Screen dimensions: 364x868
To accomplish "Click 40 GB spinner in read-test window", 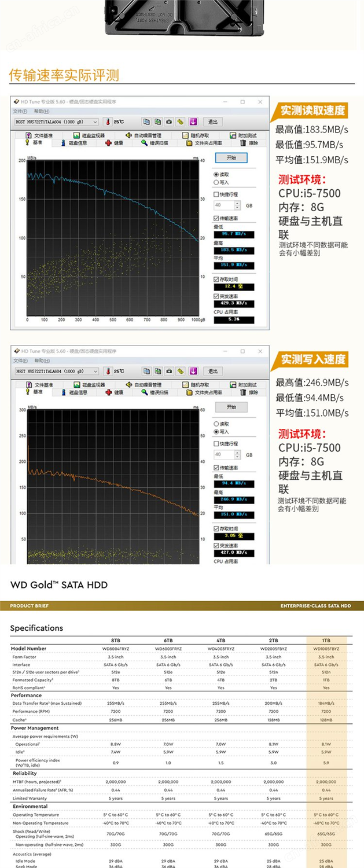I will tap(227, 205).
